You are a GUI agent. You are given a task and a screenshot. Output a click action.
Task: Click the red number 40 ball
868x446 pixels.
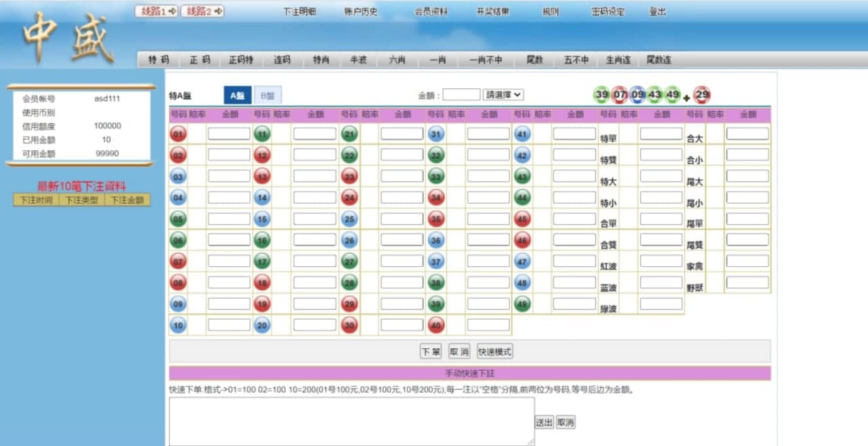436,325
